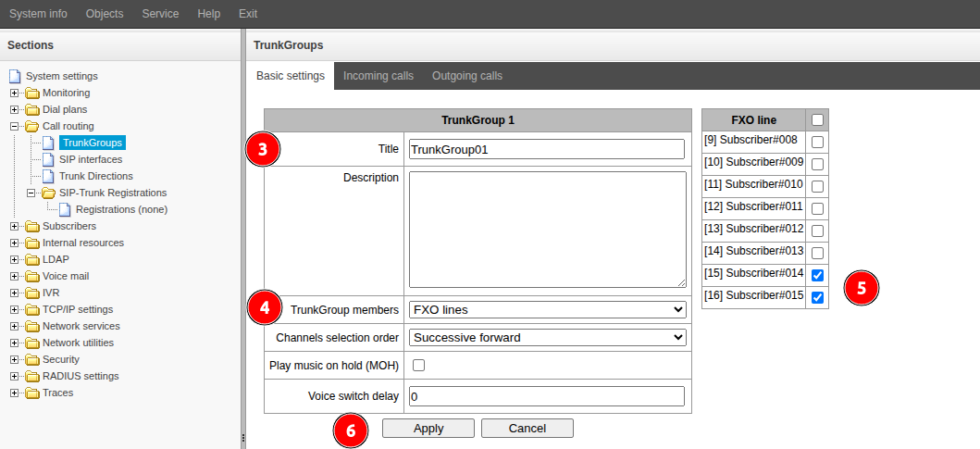Open Channels selection order dropdown
Viewport: 980px width, 449px height.
pos(546,337)
